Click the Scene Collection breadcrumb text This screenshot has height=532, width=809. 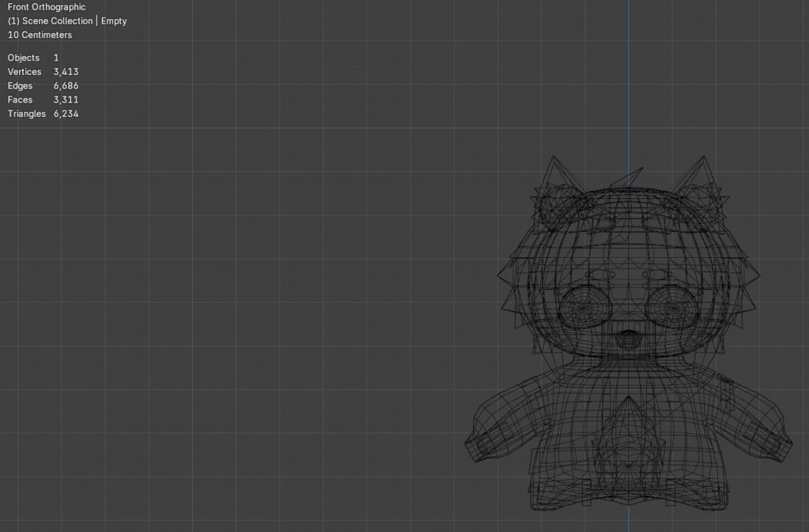pyautogui.click(x=59, y=21)
